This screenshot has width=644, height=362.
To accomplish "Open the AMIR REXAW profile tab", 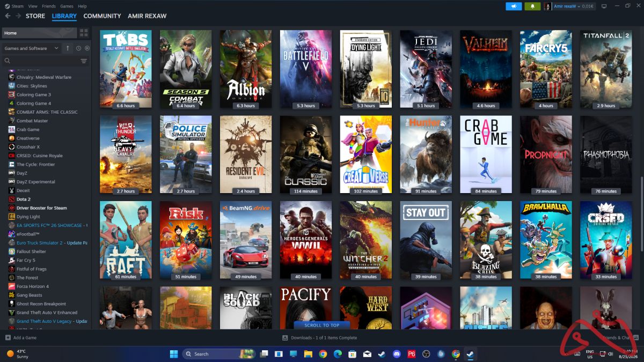I will [147, 16].
